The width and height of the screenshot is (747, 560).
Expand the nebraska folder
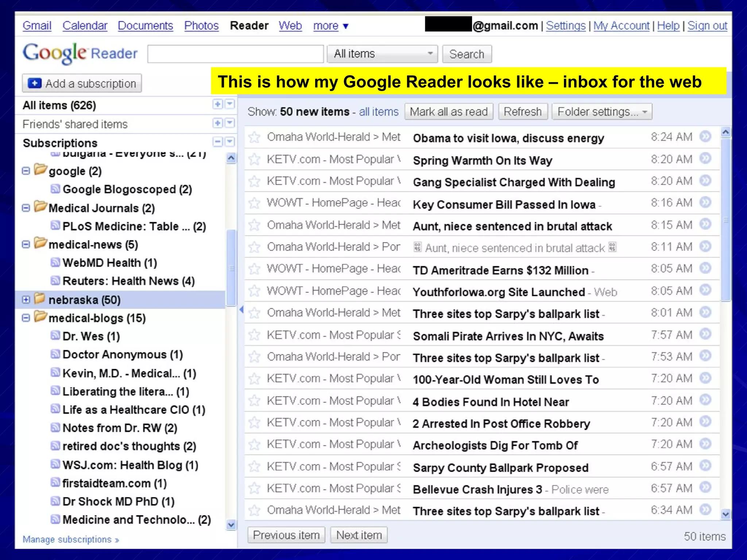(x=26, y=300)
